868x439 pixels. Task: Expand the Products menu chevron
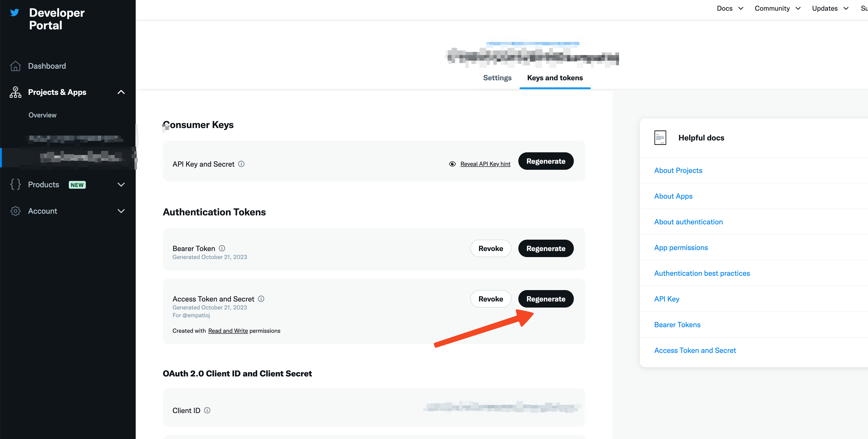(x=121, y=184)
